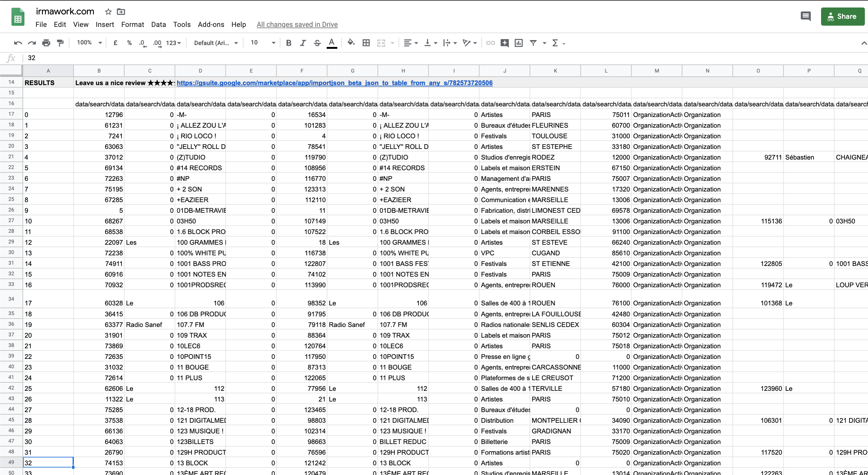Click the insert comment icon
This screenshot has height=475, width=868.
click(x=504, y=43)
